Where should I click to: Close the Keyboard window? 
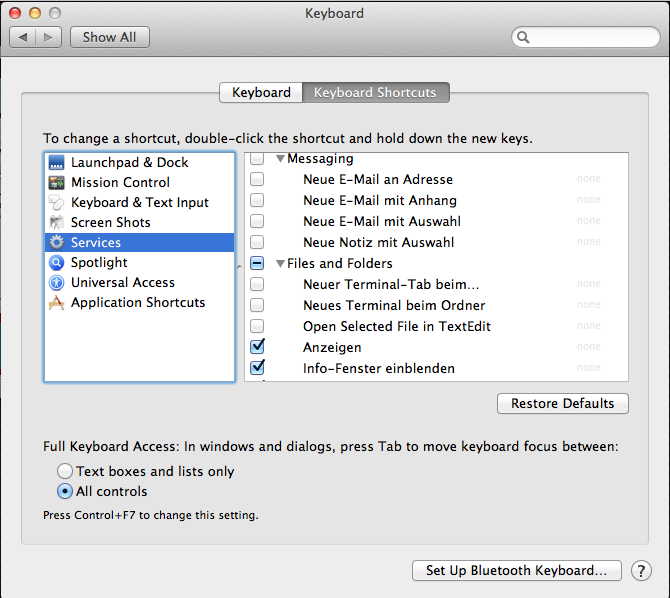(x=15, y=13)
